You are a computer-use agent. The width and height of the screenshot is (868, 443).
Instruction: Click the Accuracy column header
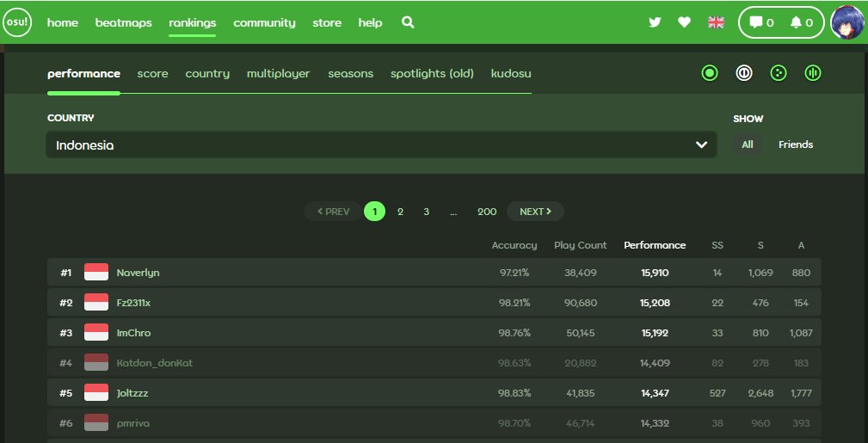pos(514,245)
